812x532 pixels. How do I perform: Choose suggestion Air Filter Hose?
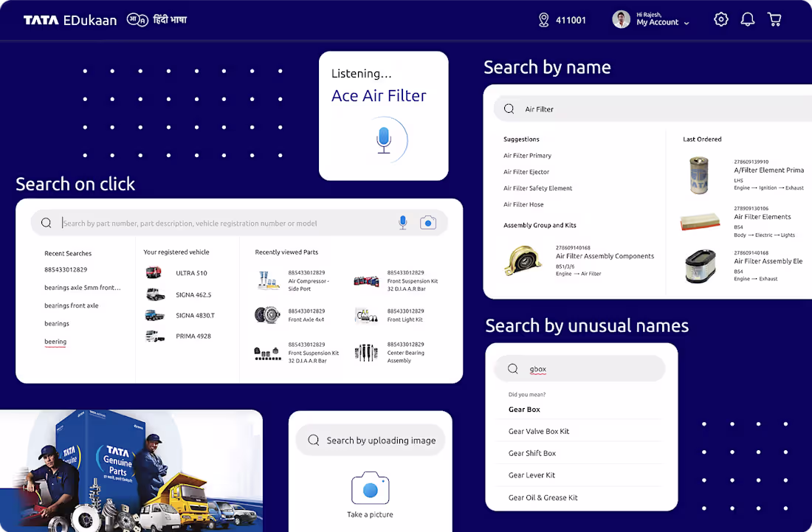coord(523,204)
